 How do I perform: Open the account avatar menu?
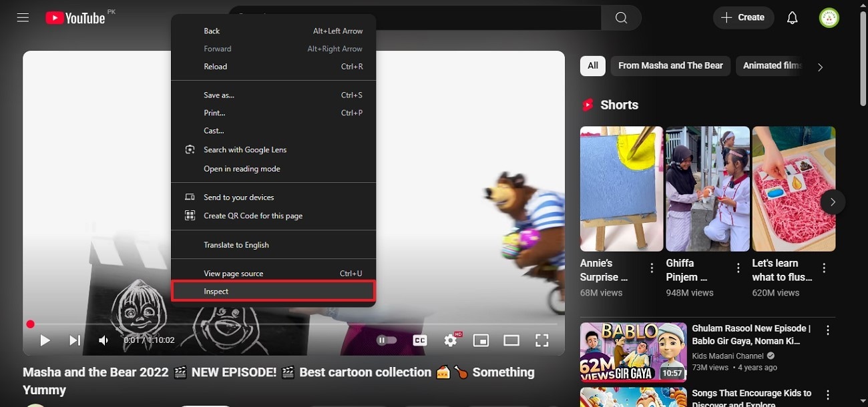829,18
